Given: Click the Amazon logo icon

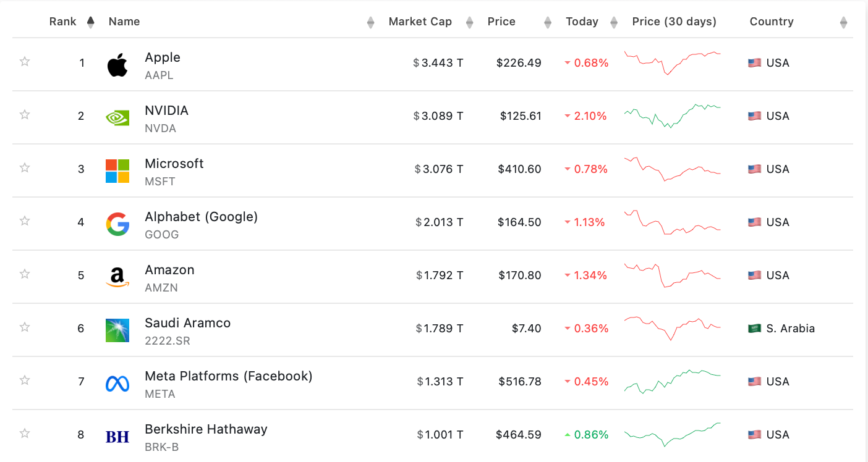Looking at the screenshot, I should 117,277.
